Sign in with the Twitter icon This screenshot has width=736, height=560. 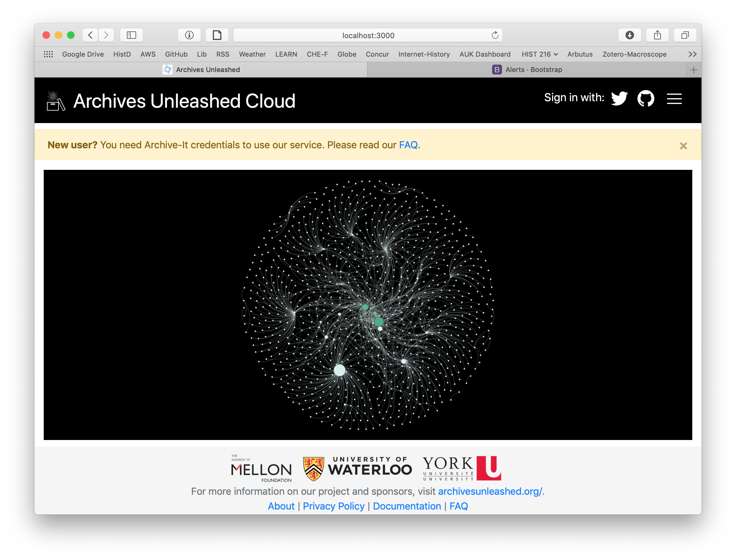(619, 98)
